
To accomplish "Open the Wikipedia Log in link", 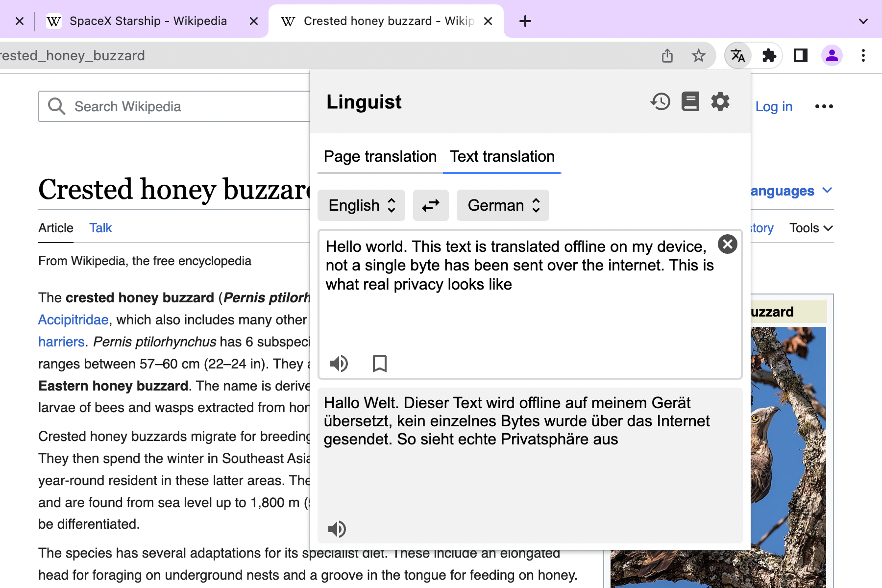I will [x=773, y=106].
